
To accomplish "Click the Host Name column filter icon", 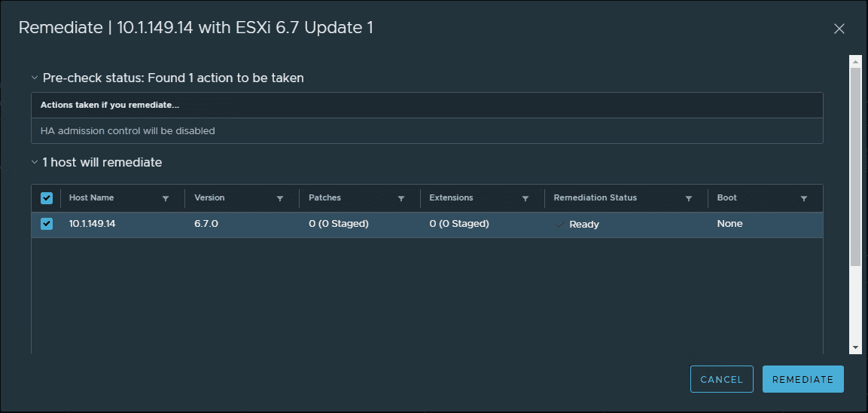I will [x=166, y=199].
